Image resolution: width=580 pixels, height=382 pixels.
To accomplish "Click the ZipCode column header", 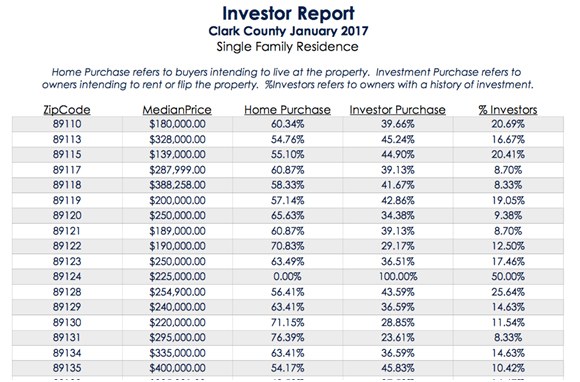I will pyautogui.click(x=67, y=110).
